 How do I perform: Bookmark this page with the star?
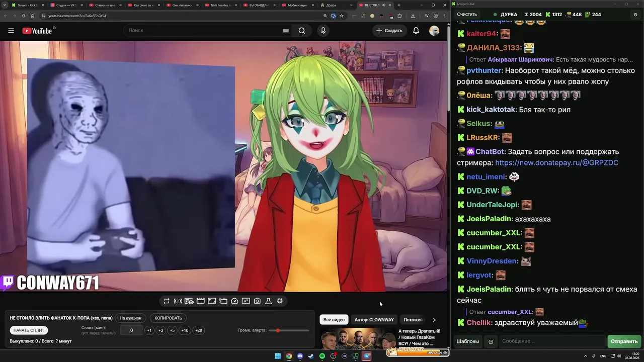342,16
